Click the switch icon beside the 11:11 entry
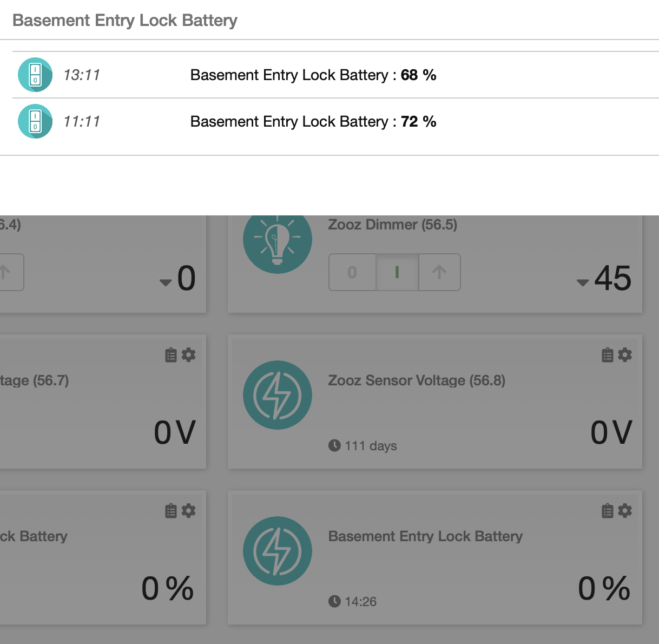This screenshot has height=644, width=659. [35, 121]
